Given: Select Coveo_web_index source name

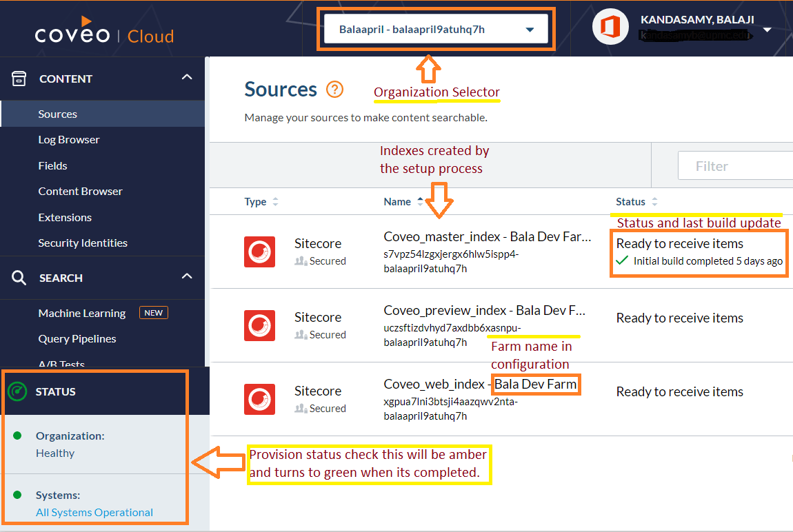Looking at the screenshot, I should pos(480,384).
